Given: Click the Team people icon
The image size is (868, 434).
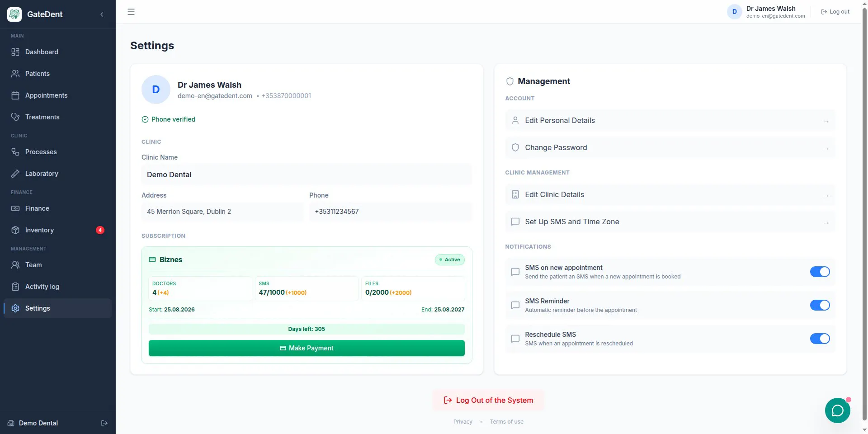Looking at the screenshot, I should pos(15,265).
